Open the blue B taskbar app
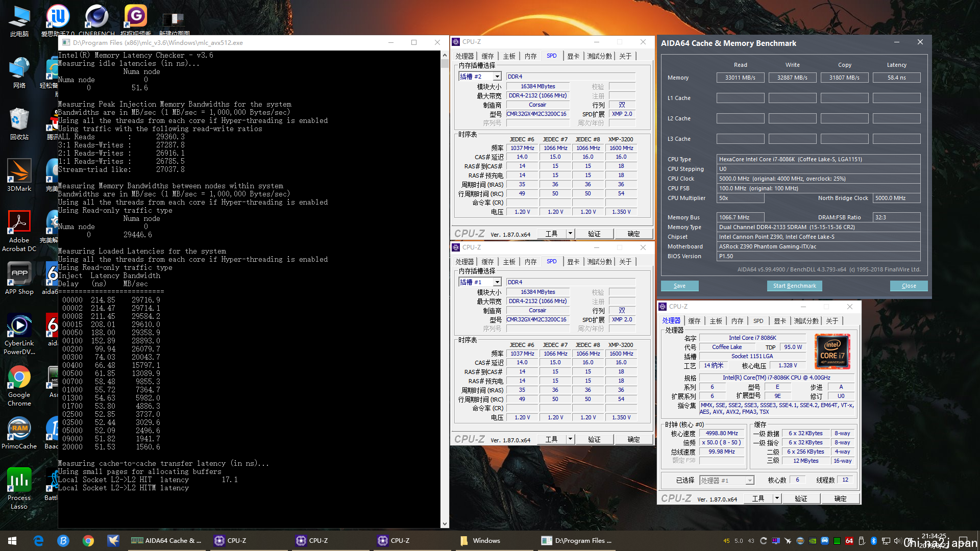Screen dimensions: 980x551 pyautogui.click(x=63, y=541)
